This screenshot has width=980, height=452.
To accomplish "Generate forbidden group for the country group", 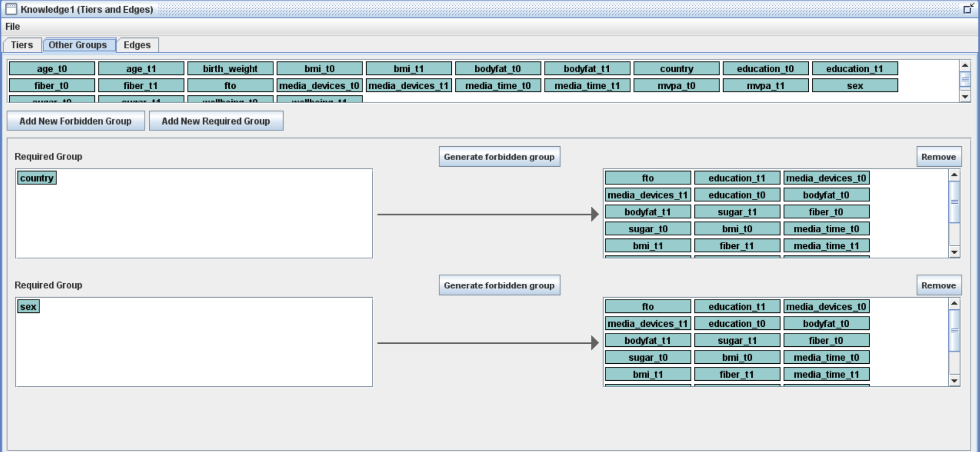I will pos(499,157).
